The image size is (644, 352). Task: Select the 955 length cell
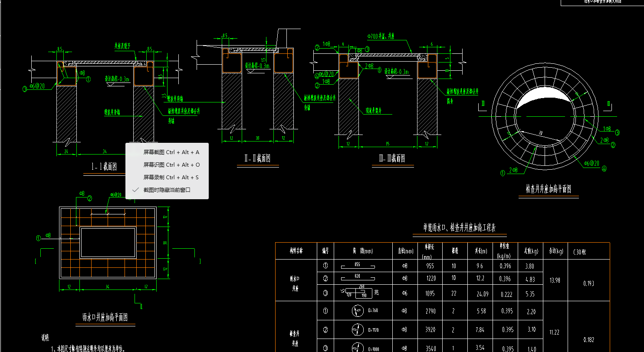click(430, 266)
